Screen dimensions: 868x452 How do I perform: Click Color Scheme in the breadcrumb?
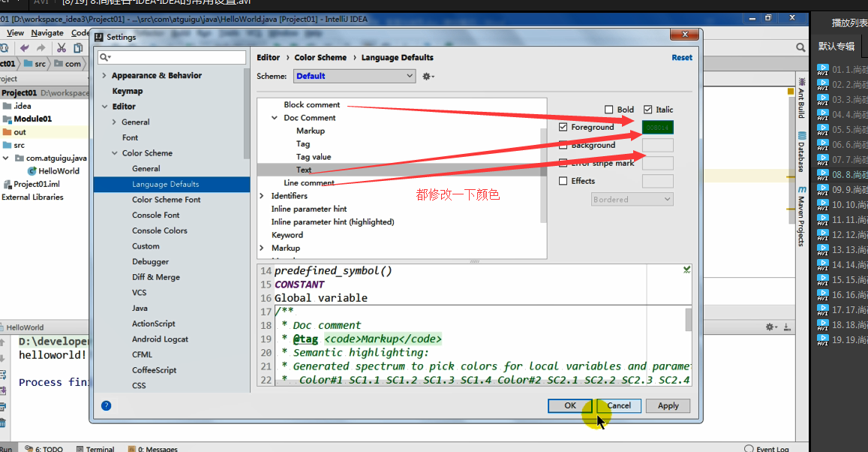[320, 58]
